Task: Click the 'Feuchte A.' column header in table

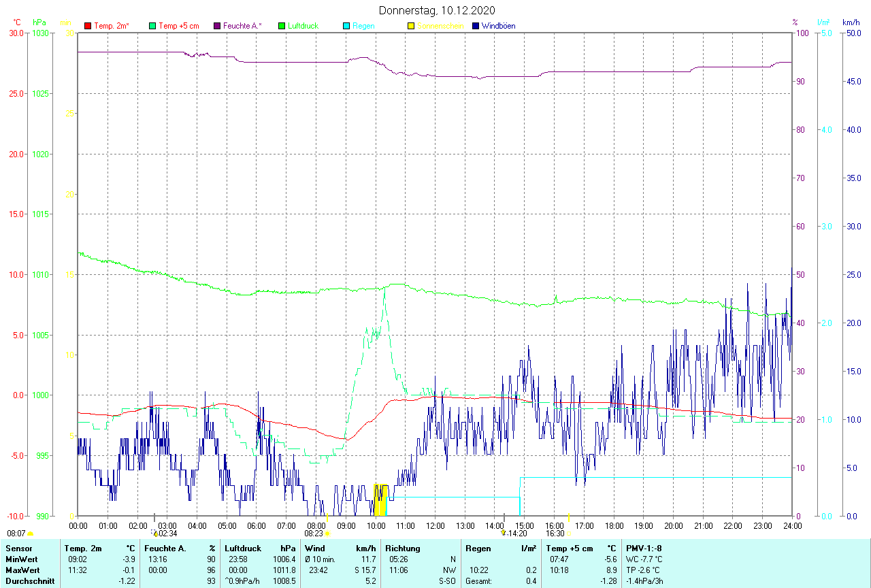Action: (165, 549)
